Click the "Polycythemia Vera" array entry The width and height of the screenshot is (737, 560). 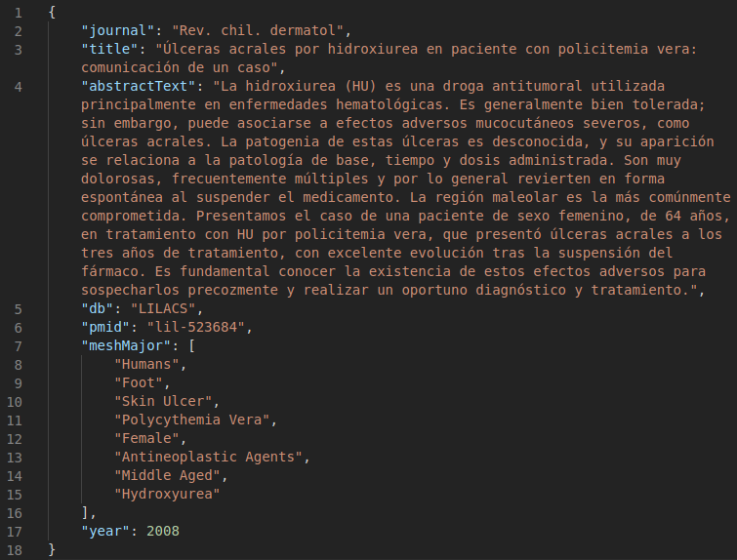[196, 420]
